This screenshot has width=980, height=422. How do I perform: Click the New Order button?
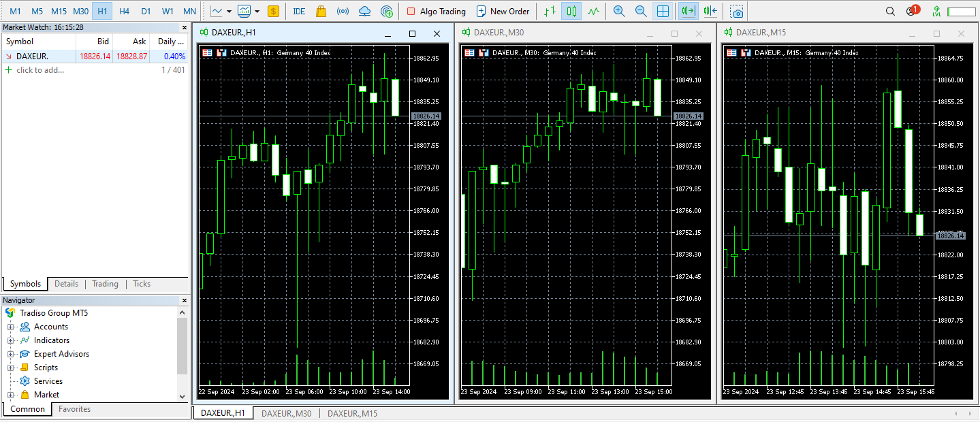(x=503, y=11)
